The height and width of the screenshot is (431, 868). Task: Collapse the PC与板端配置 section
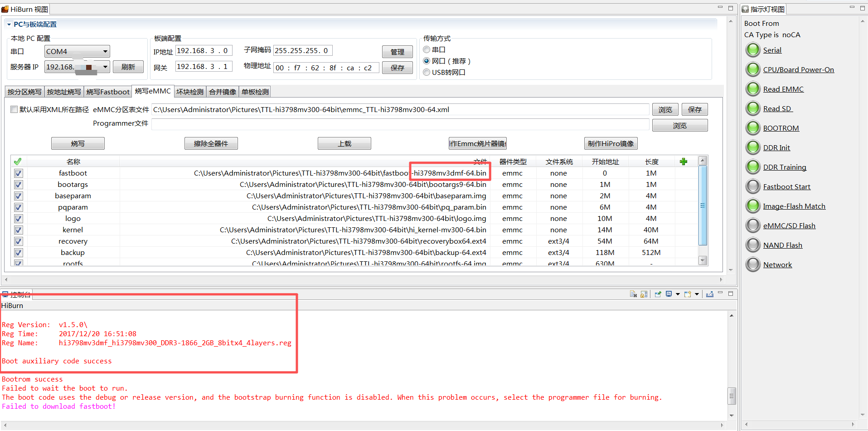pyautogui.click(x=9, y=24)
